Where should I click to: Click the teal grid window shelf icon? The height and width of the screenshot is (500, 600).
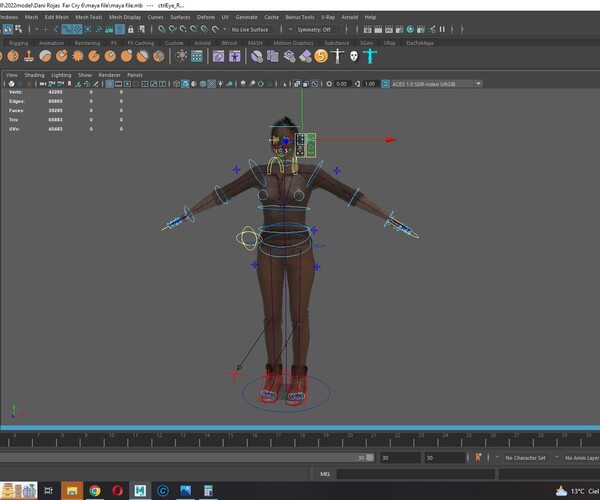pos(197,56)
